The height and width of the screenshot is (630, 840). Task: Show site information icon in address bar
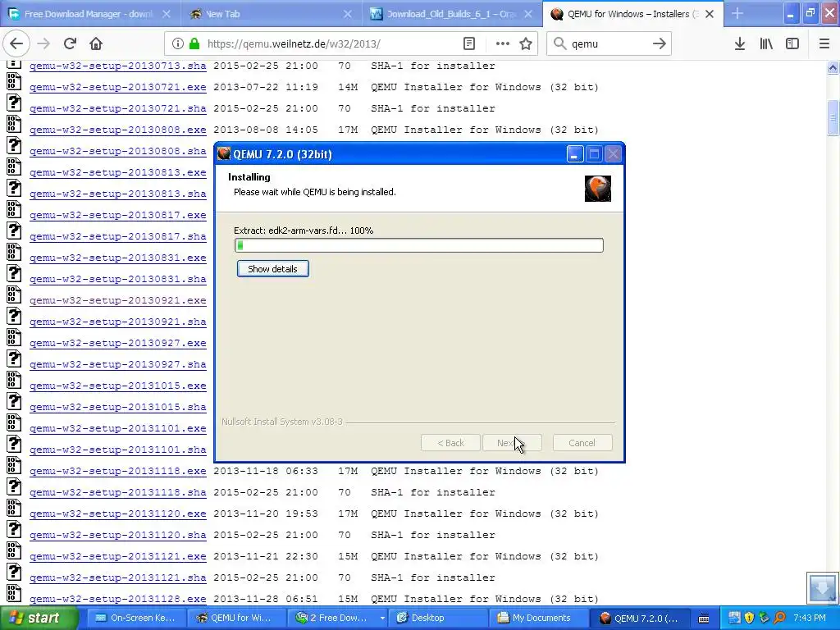click(x=178, y=44)
